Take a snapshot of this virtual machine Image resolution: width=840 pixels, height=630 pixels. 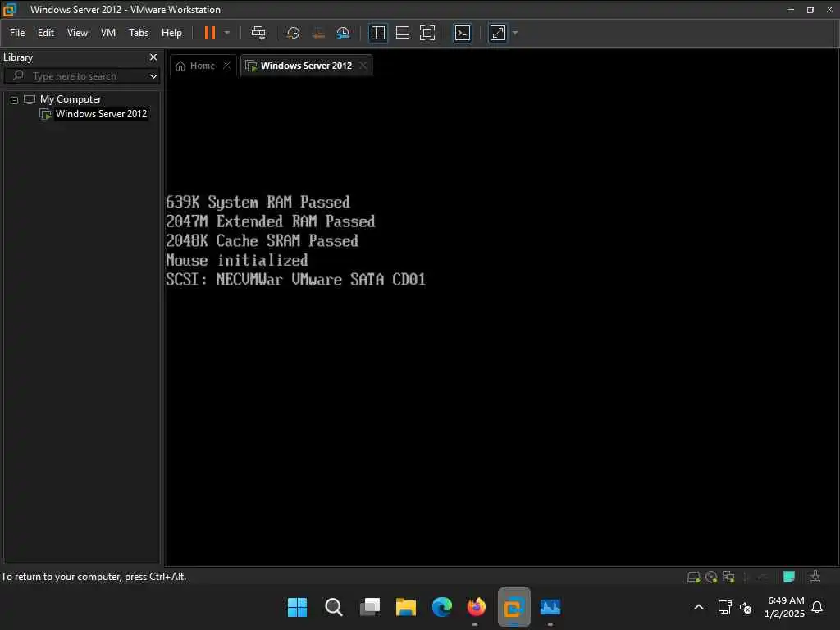tap(293, 33)
